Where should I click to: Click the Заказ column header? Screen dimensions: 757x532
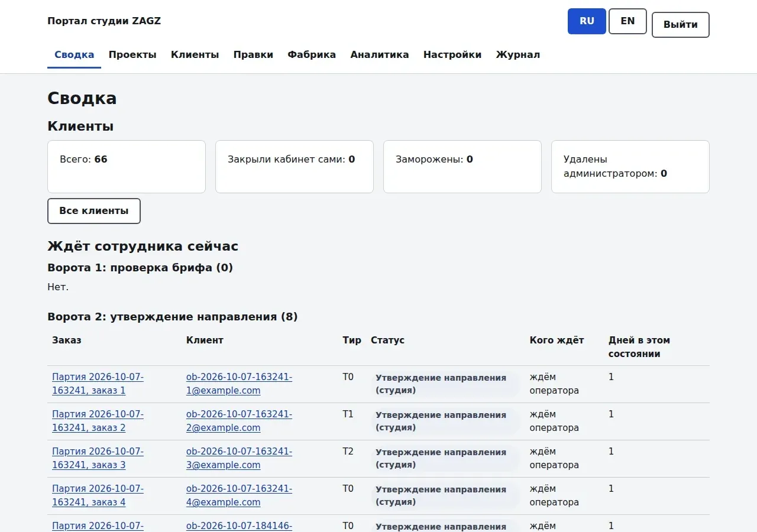click(67, 340)
